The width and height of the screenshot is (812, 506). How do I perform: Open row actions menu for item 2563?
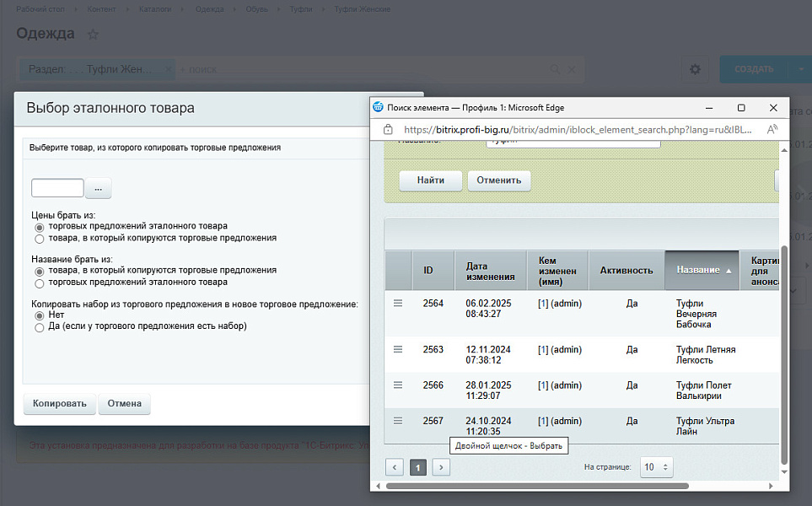[398, 349]
